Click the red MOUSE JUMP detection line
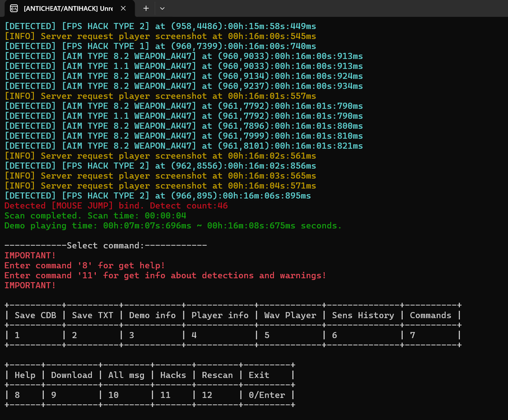Viewport: 508px width, 420px height. (x=116, y=206)
